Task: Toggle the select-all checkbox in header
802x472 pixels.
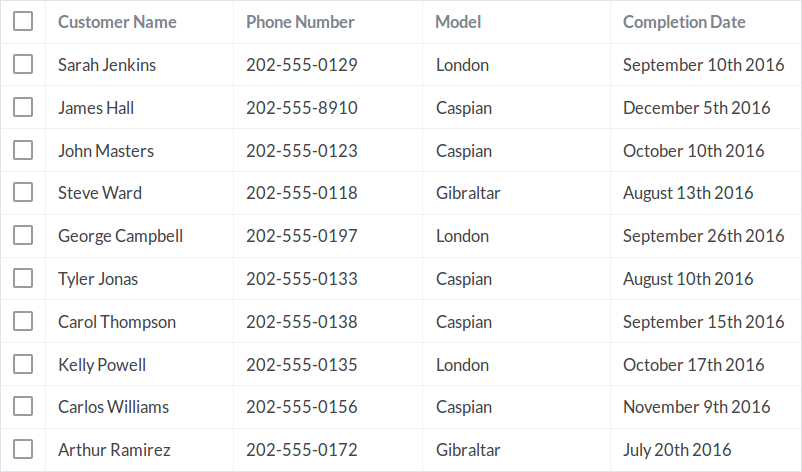Action: [23, 21]
